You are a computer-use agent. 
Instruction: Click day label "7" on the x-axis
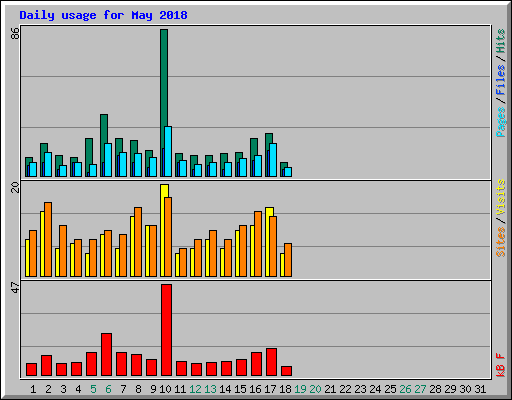click(123, 389)
